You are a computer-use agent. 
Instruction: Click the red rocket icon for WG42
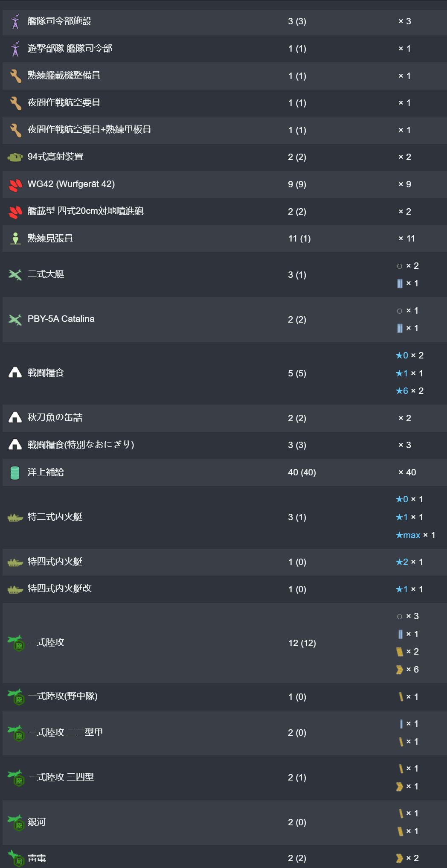point(15,184)
